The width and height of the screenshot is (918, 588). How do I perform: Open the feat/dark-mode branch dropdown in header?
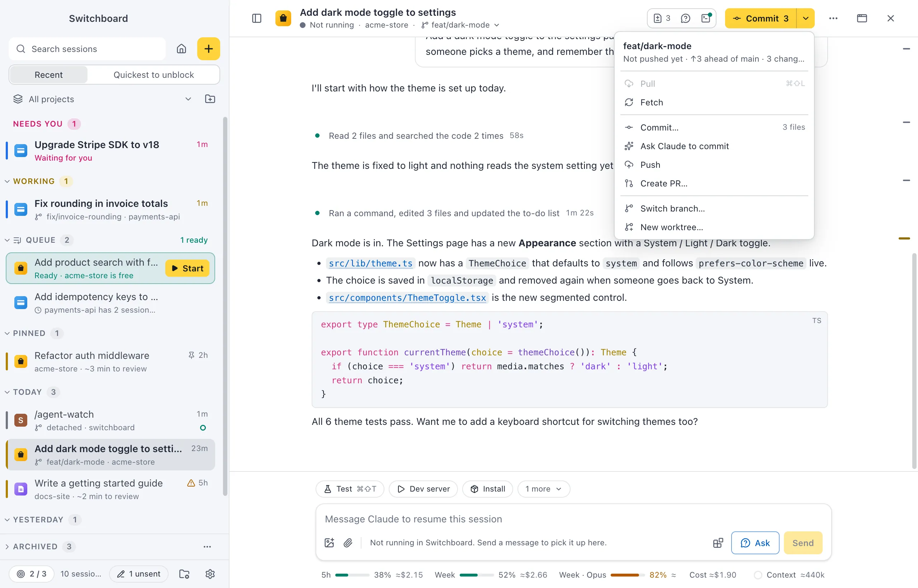[460, 25]
